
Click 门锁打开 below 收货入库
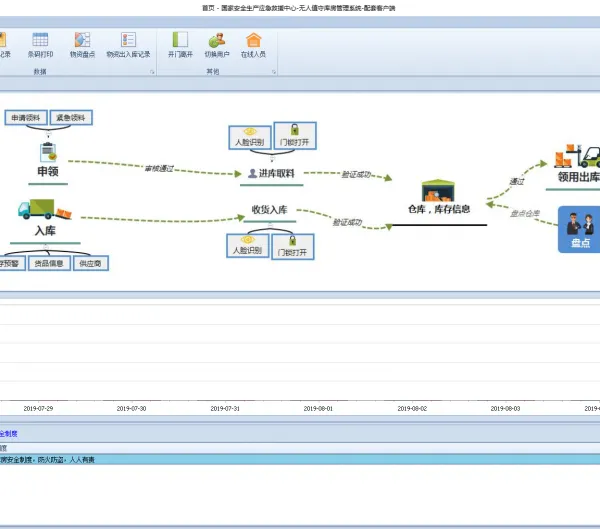[x=293, y=247]
